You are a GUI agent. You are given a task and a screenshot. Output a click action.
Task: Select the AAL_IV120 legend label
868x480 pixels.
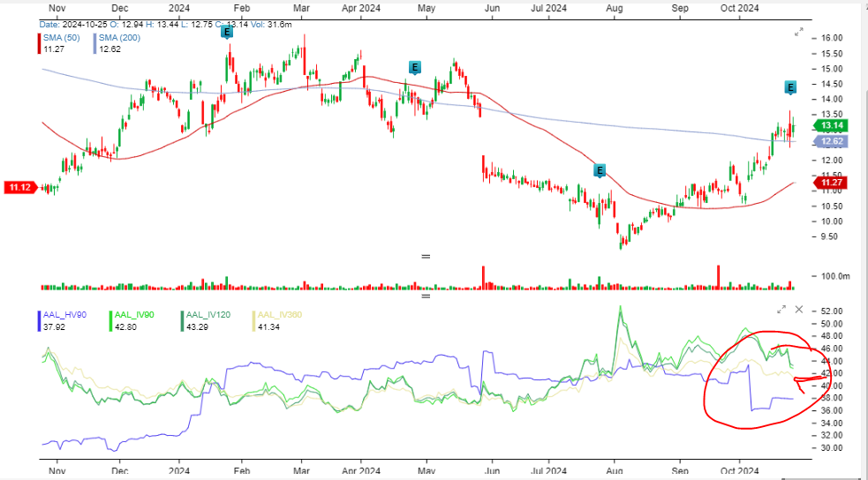coord(208,315)
